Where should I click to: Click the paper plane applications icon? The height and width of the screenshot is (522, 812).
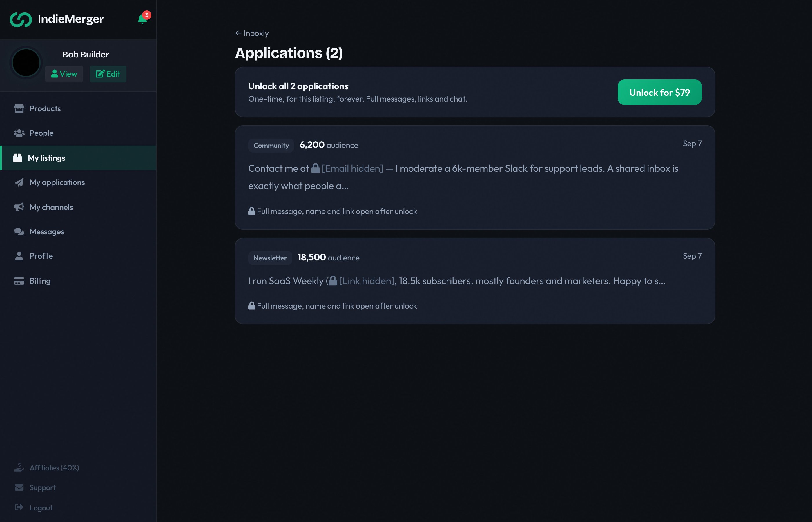(19, 182)
